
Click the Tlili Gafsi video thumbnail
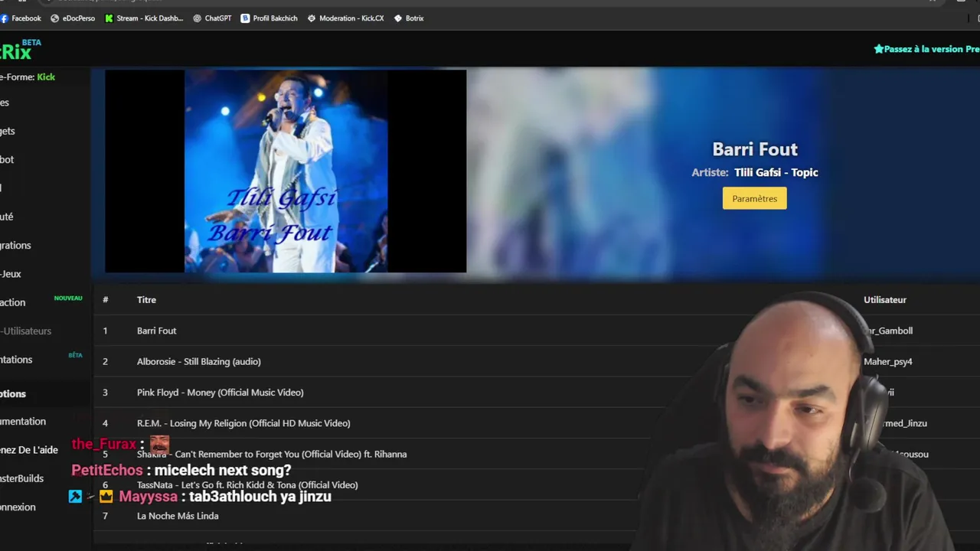(x=286, y=171)
